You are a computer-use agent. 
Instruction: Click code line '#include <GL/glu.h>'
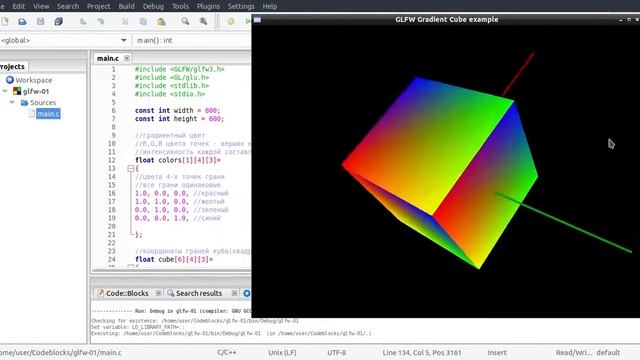172,77
